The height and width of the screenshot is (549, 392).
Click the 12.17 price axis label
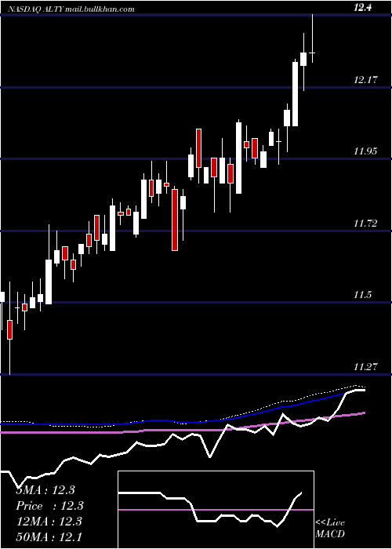[365, 80]
